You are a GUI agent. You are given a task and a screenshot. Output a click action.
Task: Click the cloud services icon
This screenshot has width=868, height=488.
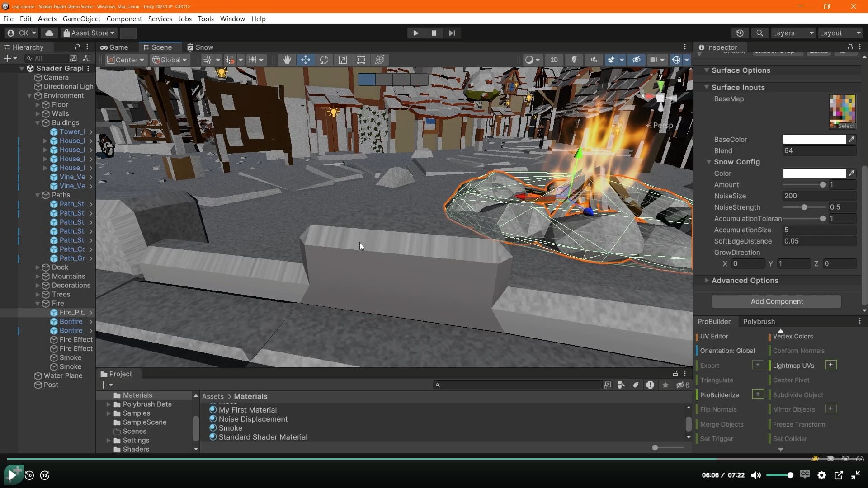[49, 33]
